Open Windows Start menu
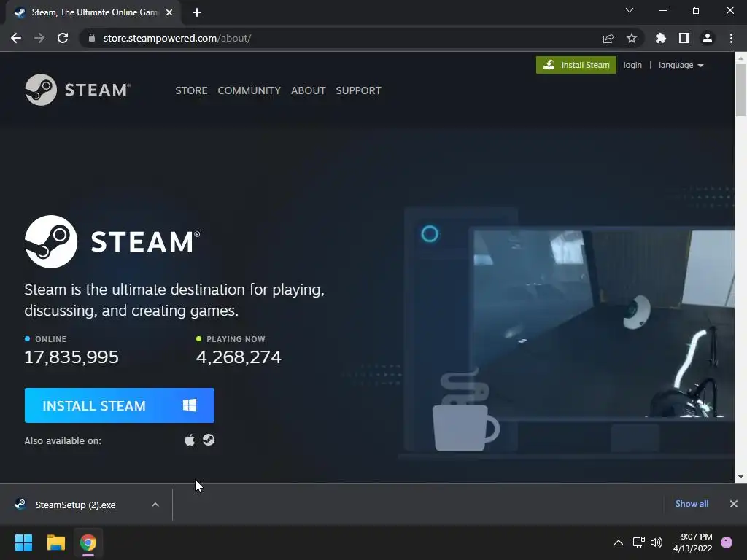The image size is (747, 560). pos(23,542)
